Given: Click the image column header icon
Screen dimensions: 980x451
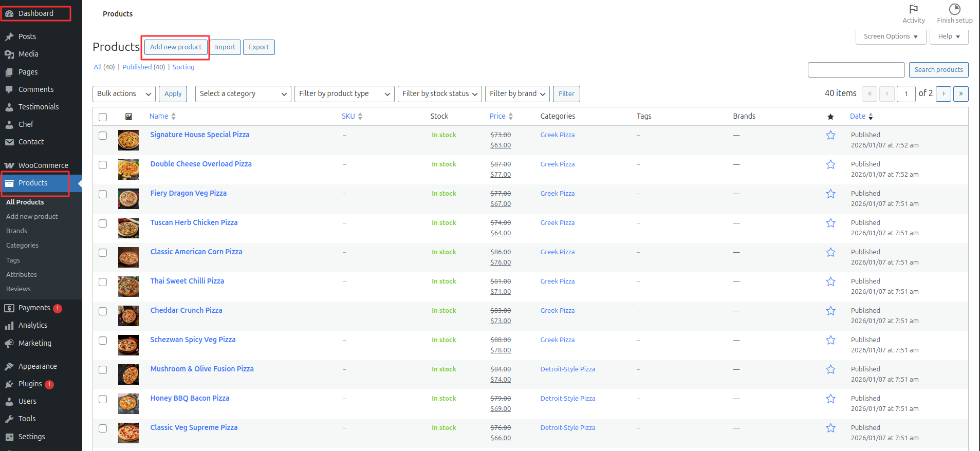Looking at the screenshot, I should pos(128,117).
